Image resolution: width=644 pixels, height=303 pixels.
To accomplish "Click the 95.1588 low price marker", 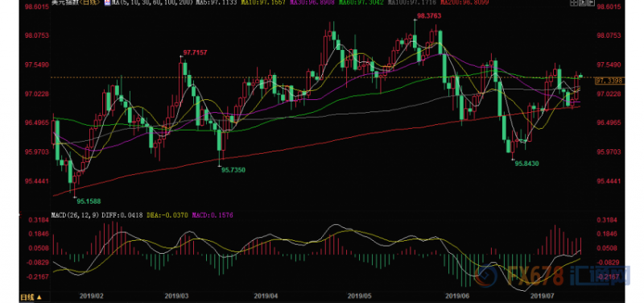I will 89,201.
